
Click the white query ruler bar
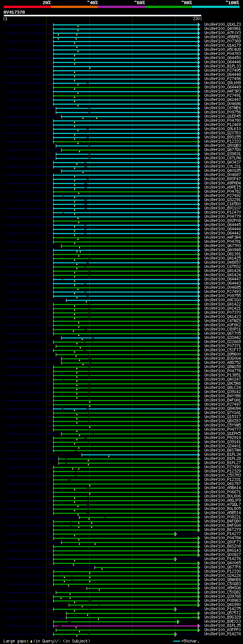[x=102, y=16]
